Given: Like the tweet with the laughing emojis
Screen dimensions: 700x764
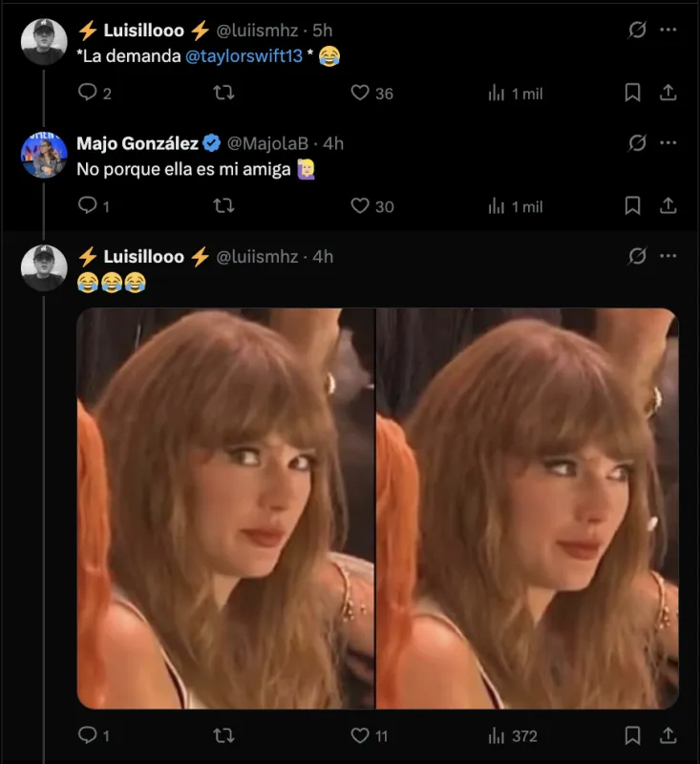Looking at the screenshot, I should pos(359,736).
